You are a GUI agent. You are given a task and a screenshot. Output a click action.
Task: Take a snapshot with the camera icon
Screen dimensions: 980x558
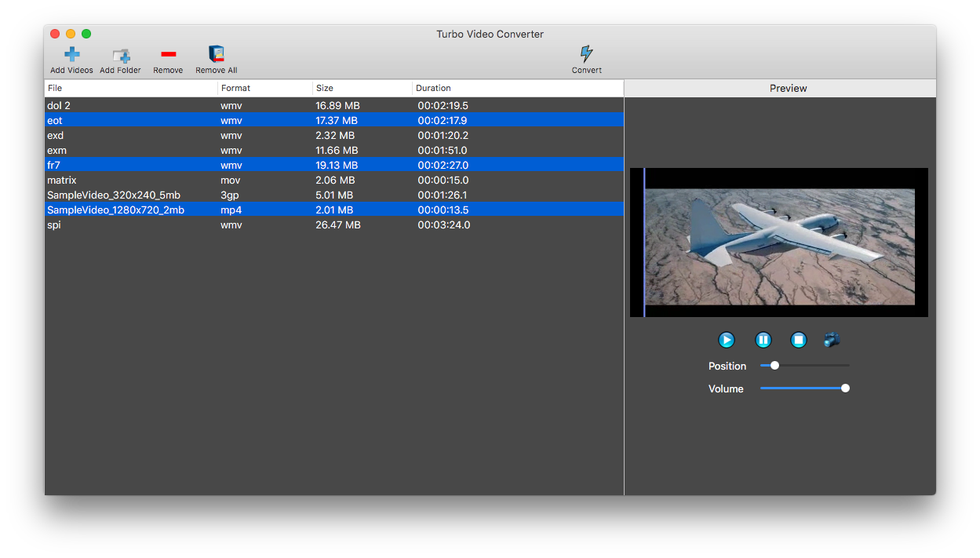pos(832,340)
